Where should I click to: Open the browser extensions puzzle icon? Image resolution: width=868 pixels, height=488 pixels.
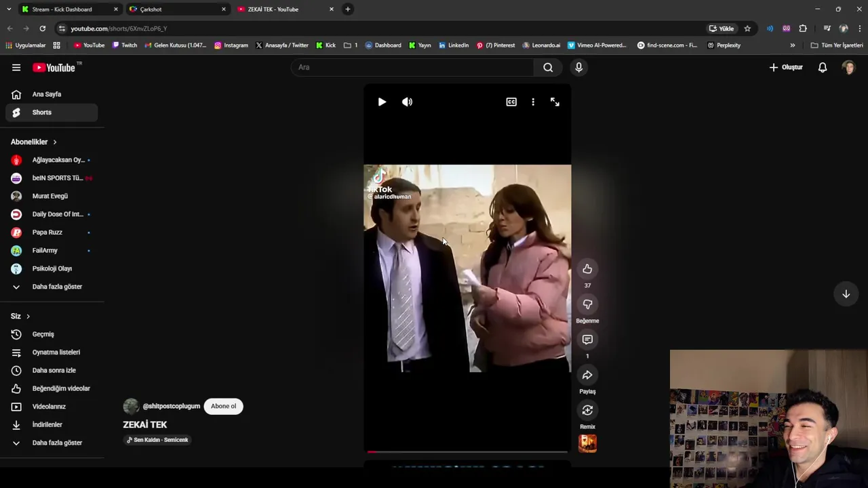click(x=803, y=28)
